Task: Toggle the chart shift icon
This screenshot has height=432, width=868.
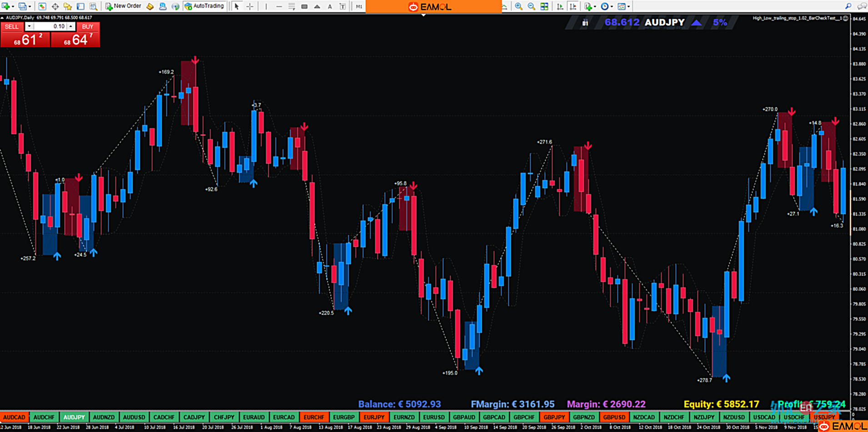Action: coord(573,6)
